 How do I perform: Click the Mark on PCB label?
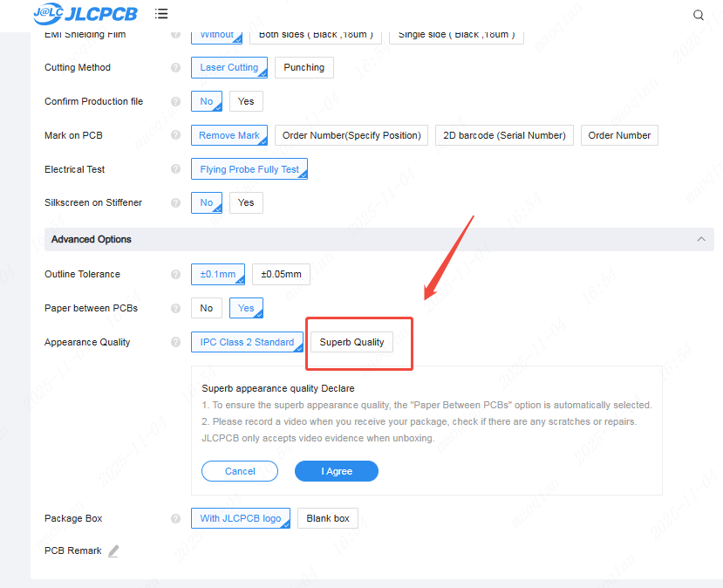click(x=73, y=135)
